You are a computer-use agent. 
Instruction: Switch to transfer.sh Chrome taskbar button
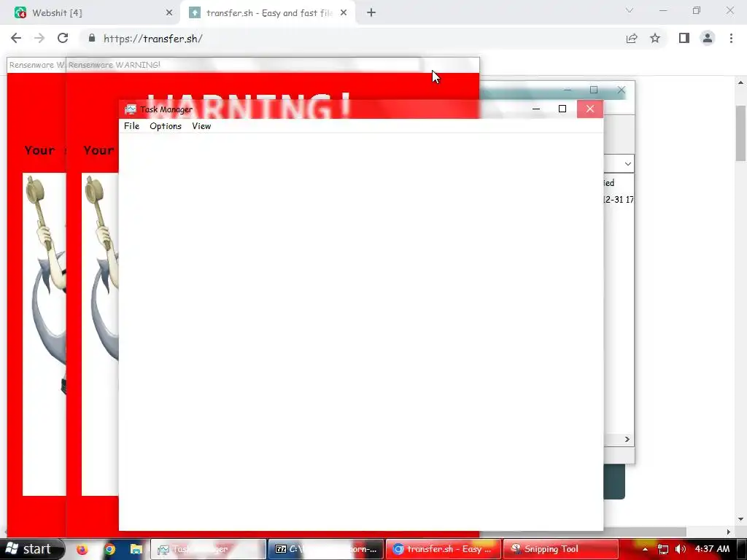coord(443,549)
